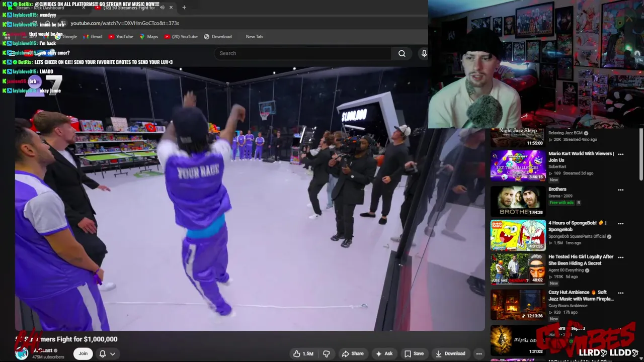Open the He Tested His Girl Loyalty thumbnail

pyautogui.click(x=518, y=268)
